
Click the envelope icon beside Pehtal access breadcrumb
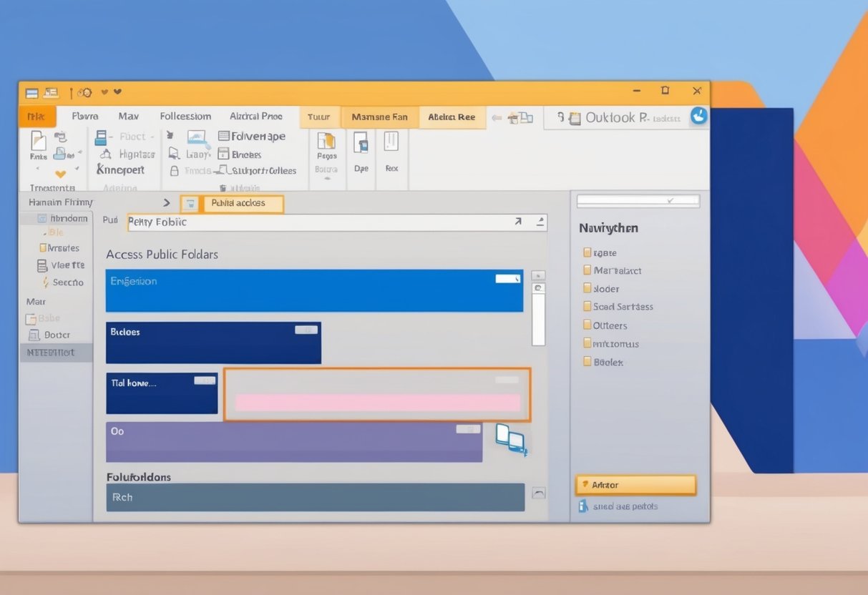(x=190, y=203)
